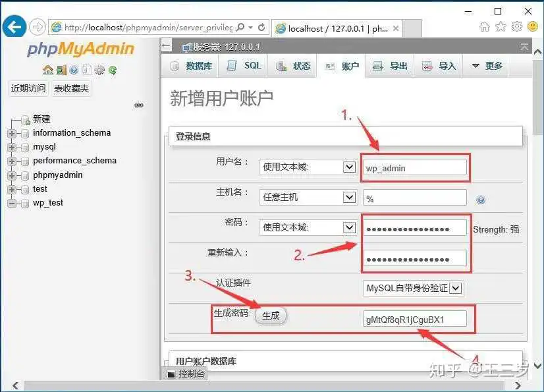
Task: Click the horizontal scrollbar right arrow
Action: (x=518, y=386)
